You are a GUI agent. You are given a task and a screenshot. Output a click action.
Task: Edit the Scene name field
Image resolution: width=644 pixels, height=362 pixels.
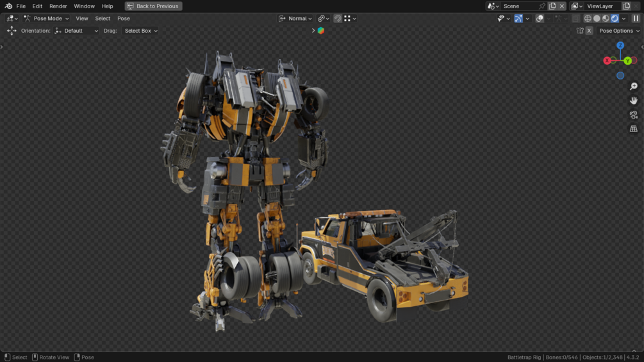(x=519, y=6)
